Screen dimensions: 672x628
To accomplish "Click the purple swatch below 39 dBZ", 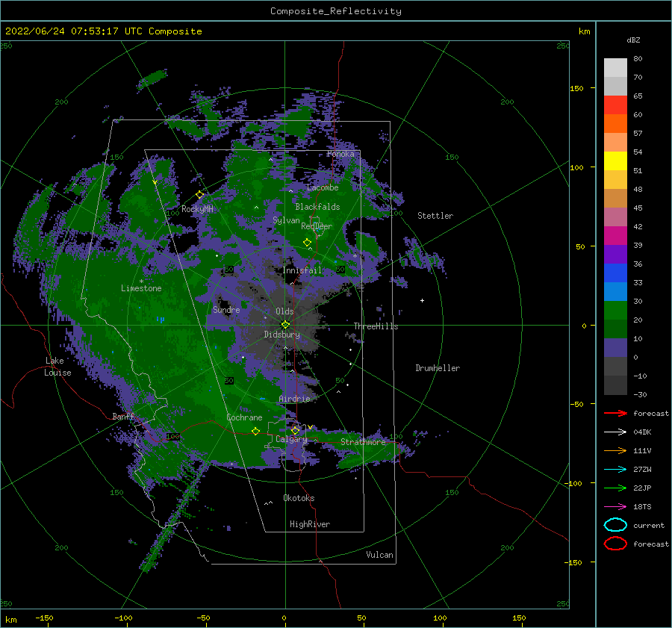I will (x=615, y=255).
